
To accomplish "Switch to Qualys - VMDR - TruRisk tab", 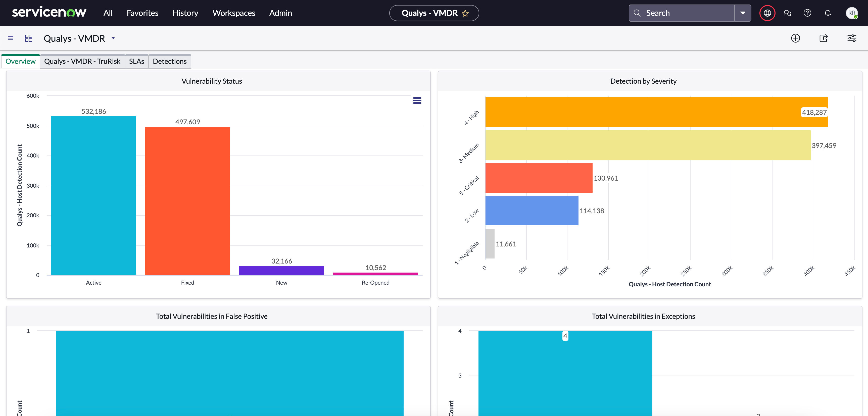I will coord(82,61).
